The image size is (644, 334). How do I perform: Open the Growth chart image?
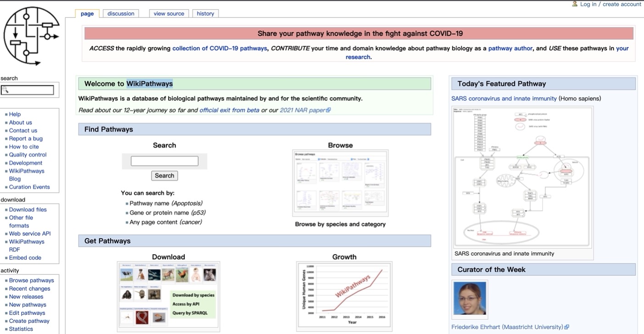click(x=344, y=296)
